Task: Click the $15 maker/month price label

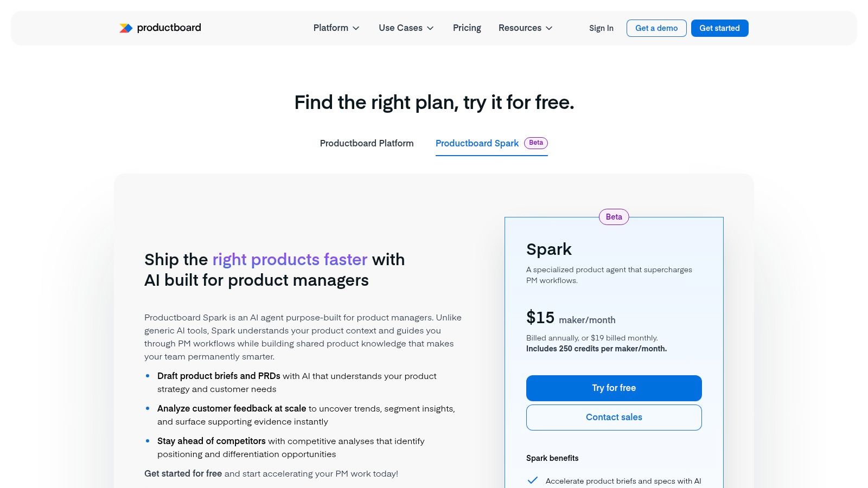Action: point(570,318)
